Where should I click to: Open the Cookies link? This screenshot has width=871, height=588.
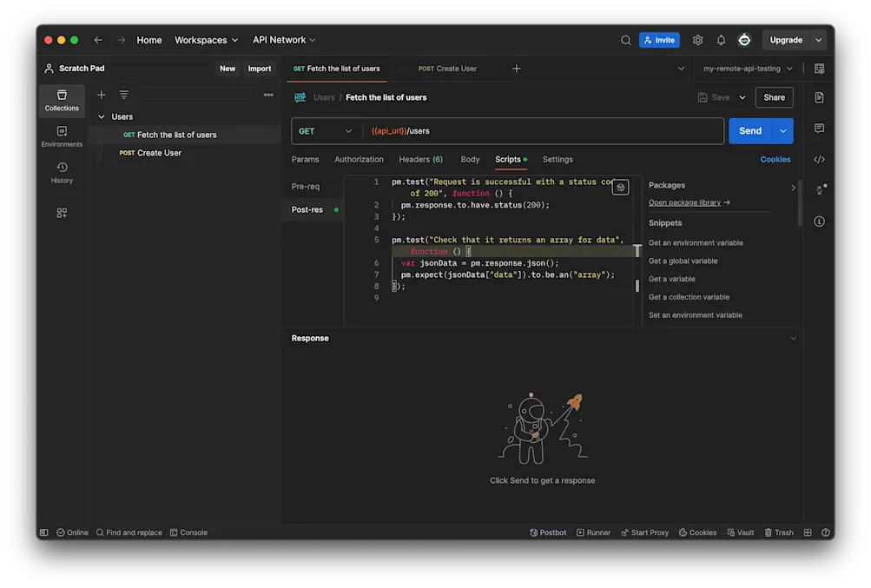[x=775, y=160]
